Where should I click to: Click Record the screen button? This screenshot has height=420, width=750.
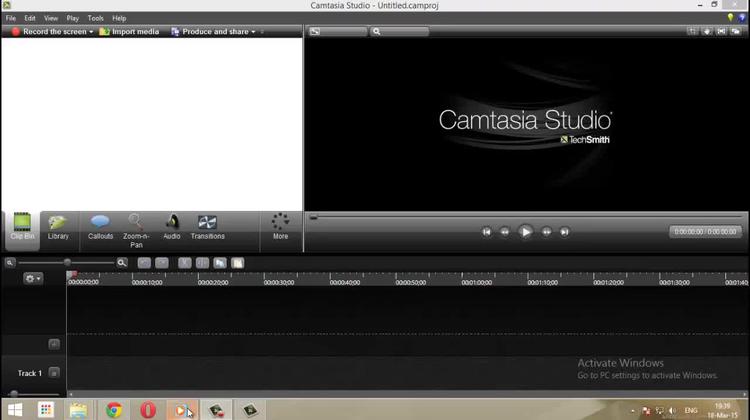[49, 32]
